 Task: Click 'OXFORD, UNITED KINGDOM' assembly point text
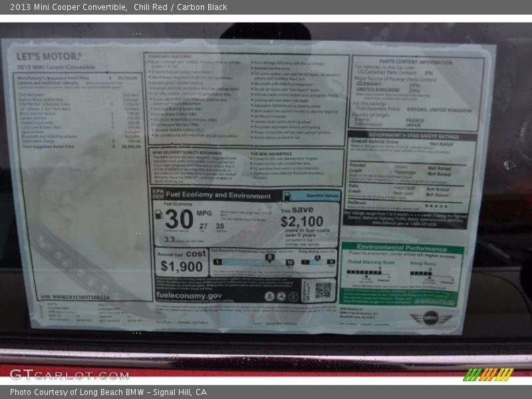pos(439,110)
